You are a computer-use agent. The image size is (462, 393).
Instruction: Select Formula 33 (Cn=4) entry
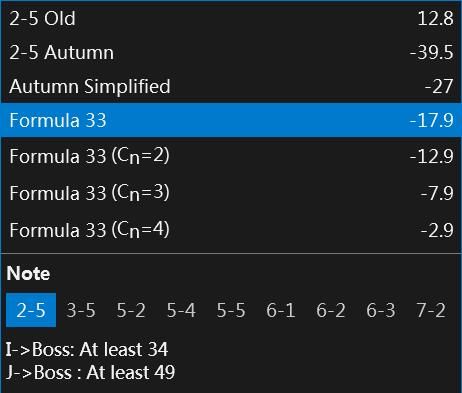(231, 230)
